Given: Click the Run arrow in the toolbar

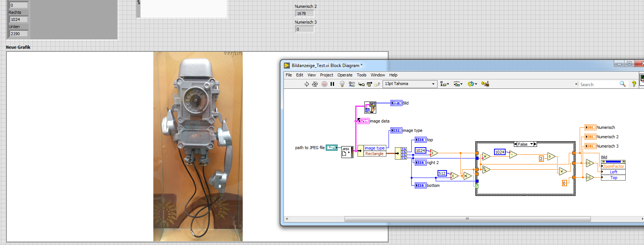Looking at the screenshot, I should tap(307, 84).
